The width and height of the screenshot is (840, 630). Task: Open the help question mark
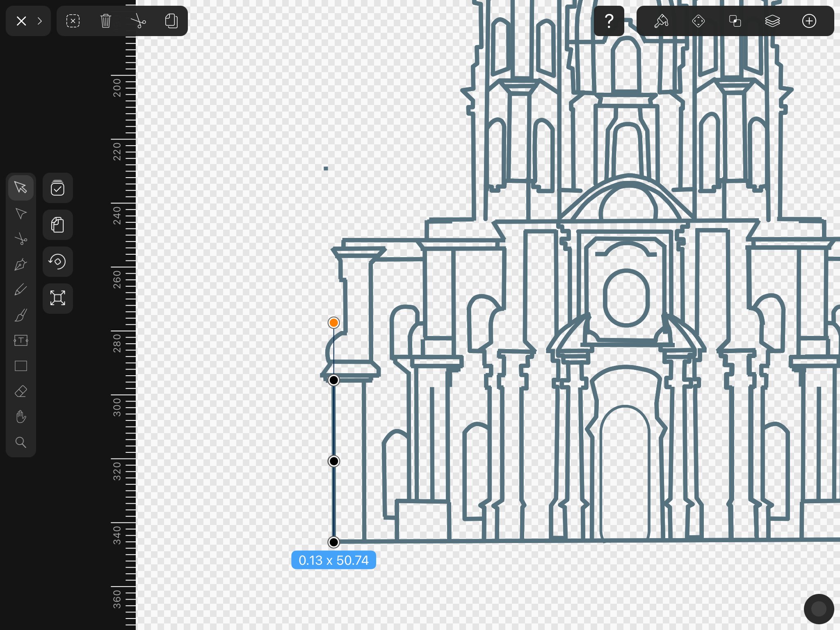click(x=609, y=21)
